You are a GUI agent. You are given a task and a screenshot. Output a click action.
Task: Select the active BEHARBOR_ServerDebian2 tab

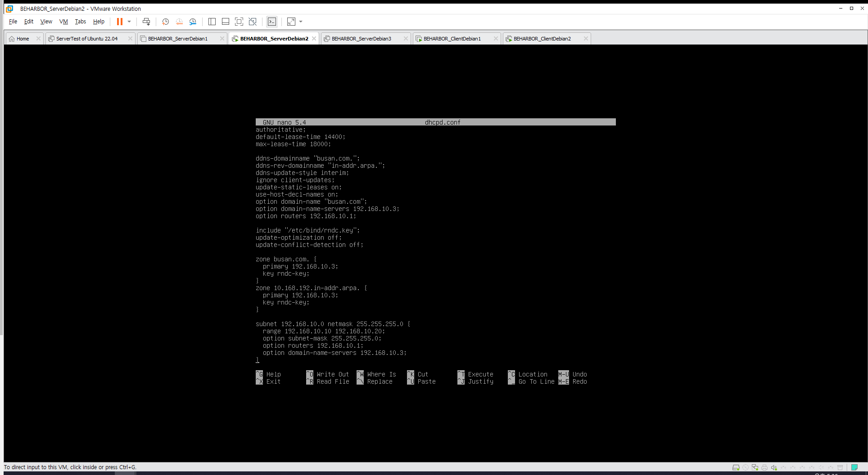click(274, 39)
